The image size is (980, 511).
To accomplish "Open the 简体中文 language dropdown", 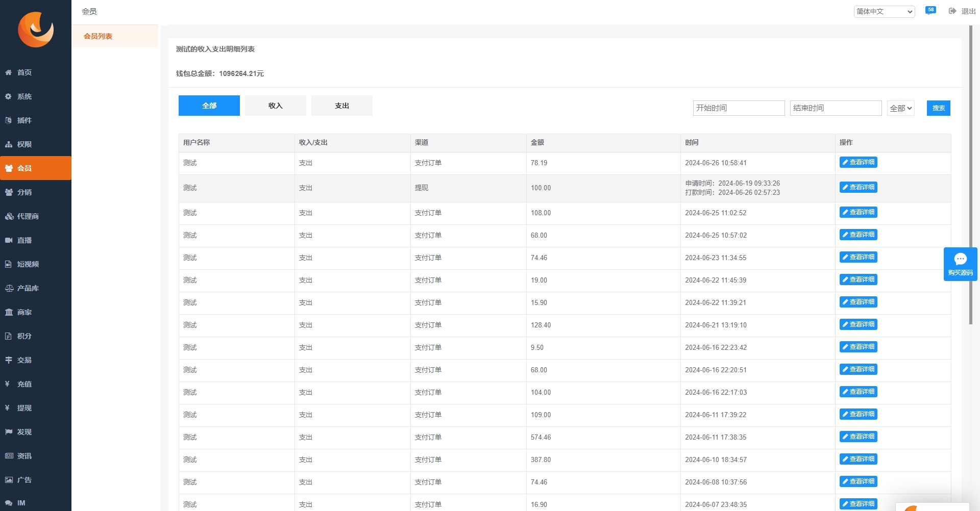I will point(884,11).
